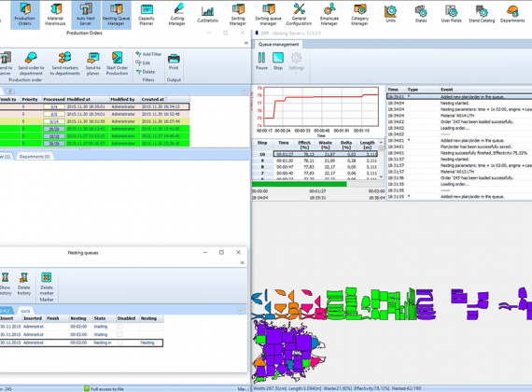Image resolution: width=532 pixels, height=392 pixels.
Task: Select yellow order row processed 0/14
Action: click(94, 121)
